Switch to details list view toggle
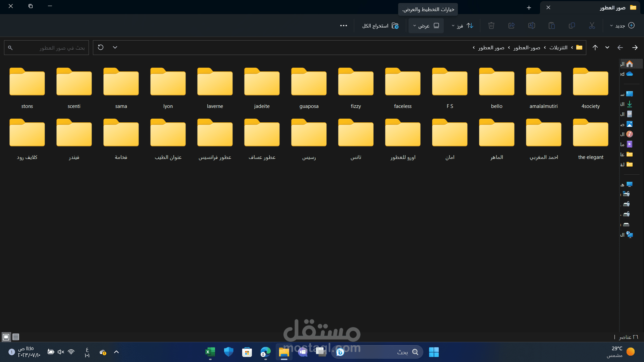Viewport: 644px width, 362px height. tap(16, 337)
